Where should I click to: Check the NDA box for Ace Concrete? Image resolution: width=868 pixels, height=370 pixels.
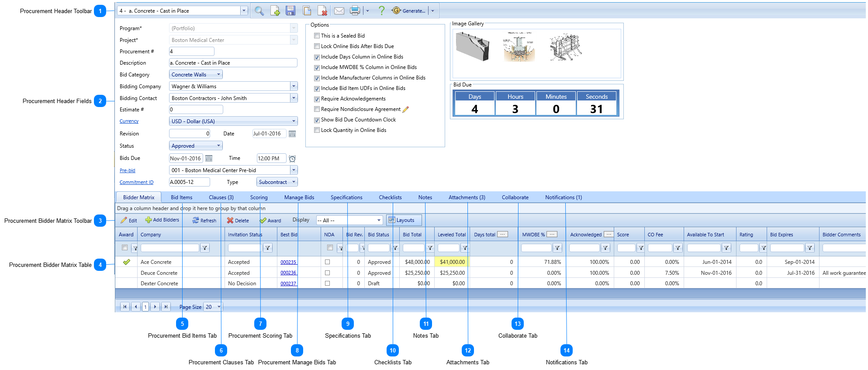(x=328, y=262)
